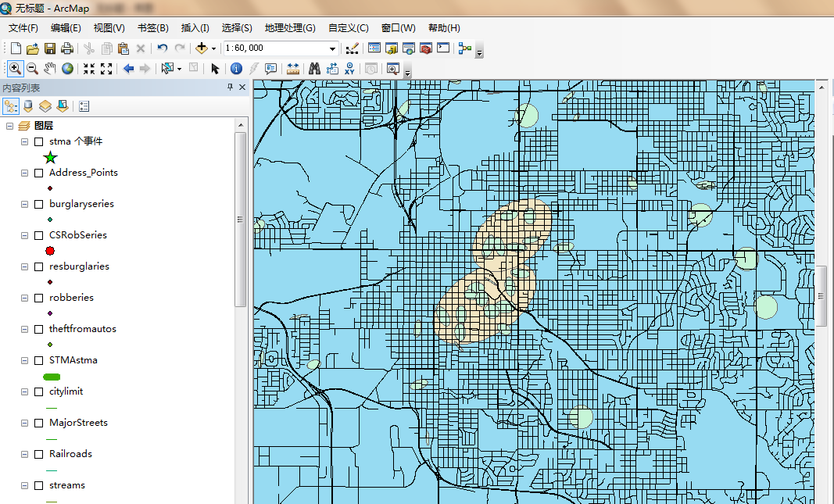
Task: List layers by selection
Action: click(63, 106)
